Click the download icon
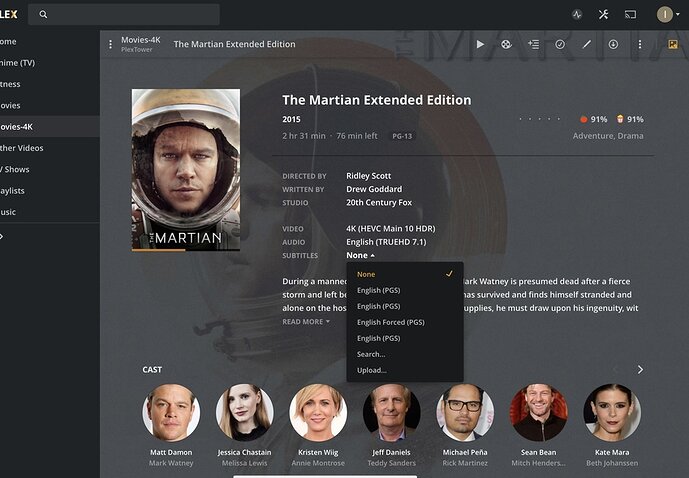Image resolution: width=689 pixels, height=478 pixels. 613,44
